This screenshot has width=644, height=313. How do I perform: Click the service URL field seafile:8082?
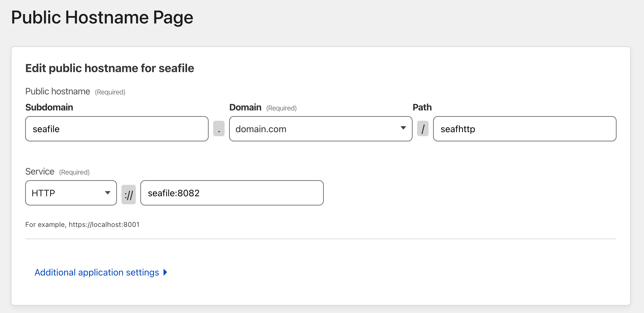(232, 193)
